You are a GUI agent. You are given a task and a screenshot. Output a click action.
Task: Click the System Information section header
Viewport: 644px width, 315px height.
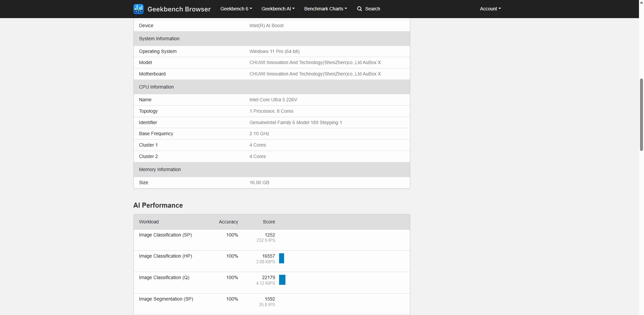coord(272,39)
